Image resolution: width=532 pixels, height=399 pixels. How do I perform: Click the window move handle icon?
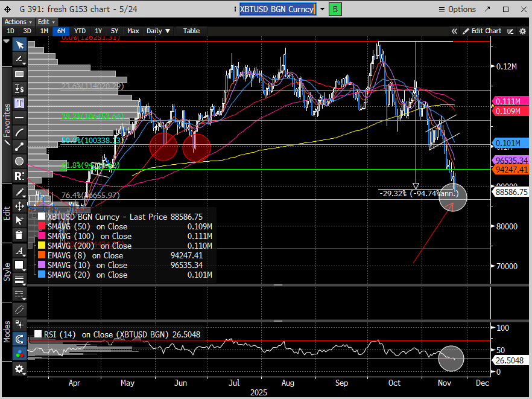[x=7, y=9]
